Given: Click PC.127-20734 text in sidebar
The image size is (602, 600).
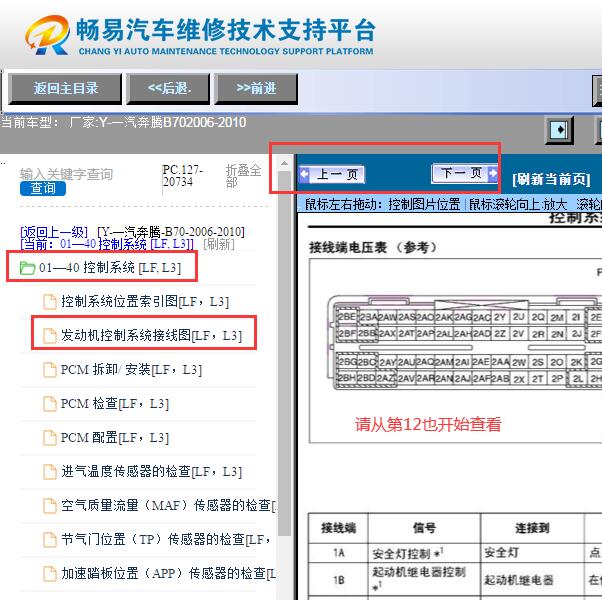Looking at the screenshot, I should point(182,176).
